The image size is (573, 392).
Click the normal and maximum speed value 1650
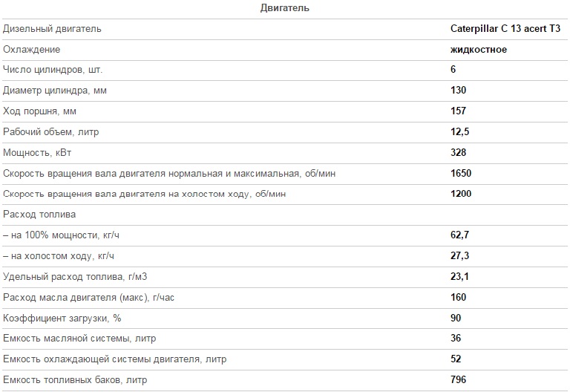pyautogui.click(x=461, y=173)
